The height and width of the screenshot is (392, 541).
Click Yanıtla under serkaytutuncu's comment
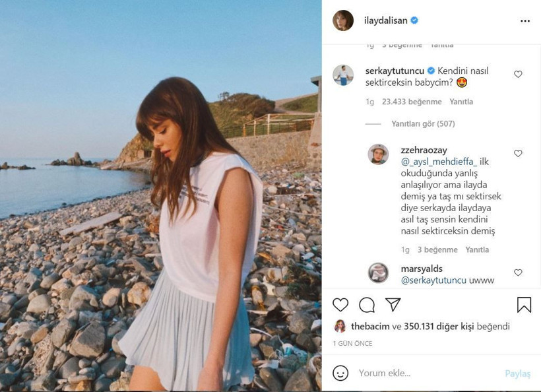click(x=461, y=102)
